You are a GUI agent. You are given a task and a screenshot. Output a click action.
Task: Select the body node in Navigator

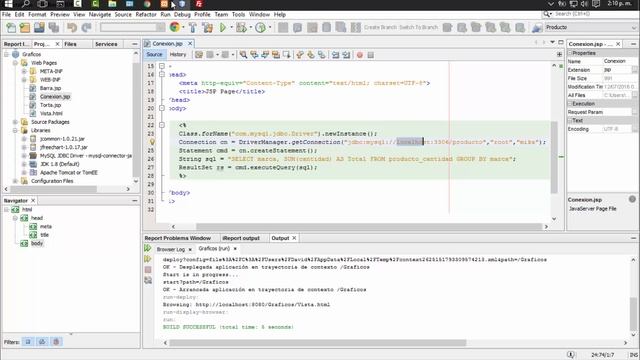pyautogui.click(x=37, y=243)
